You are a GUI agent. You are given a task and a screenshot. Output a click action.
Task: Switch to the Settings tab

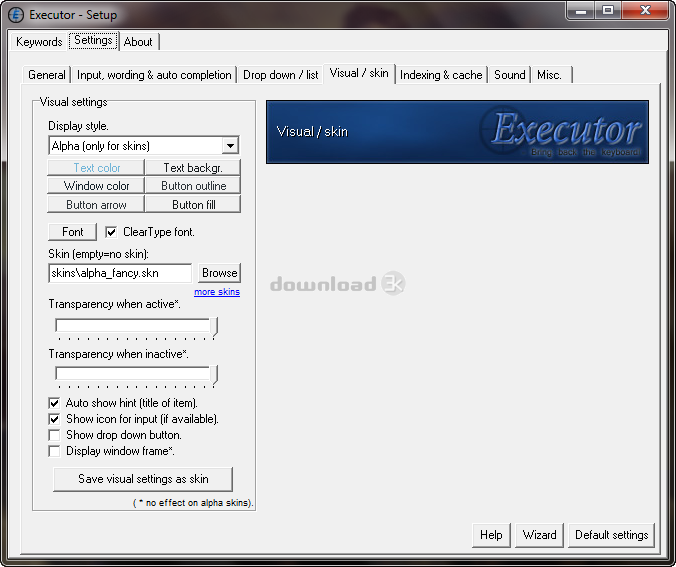pos(93,41)
